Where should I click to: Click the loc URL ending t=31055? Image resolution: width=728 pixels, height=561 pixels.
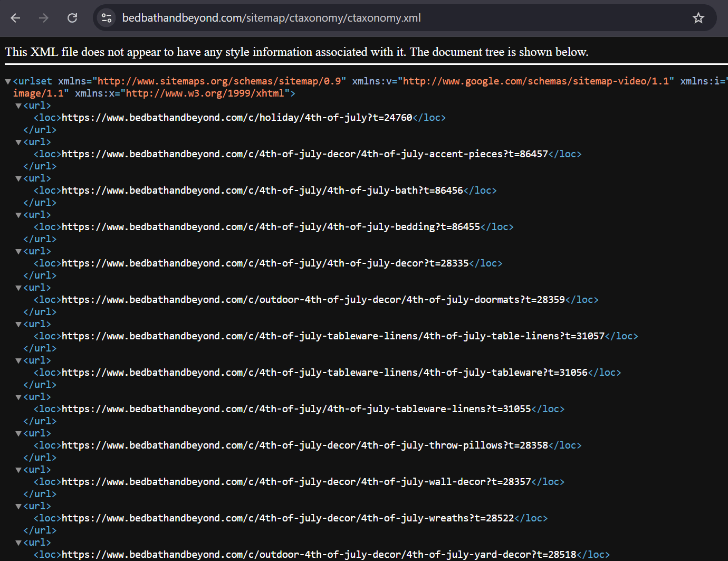click(x=296, y=409)
